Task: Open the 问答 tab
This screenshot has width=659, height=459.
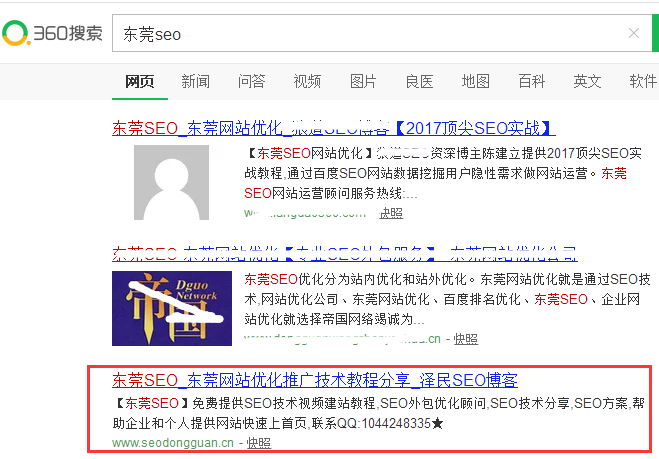Action: tap(251, 81)
